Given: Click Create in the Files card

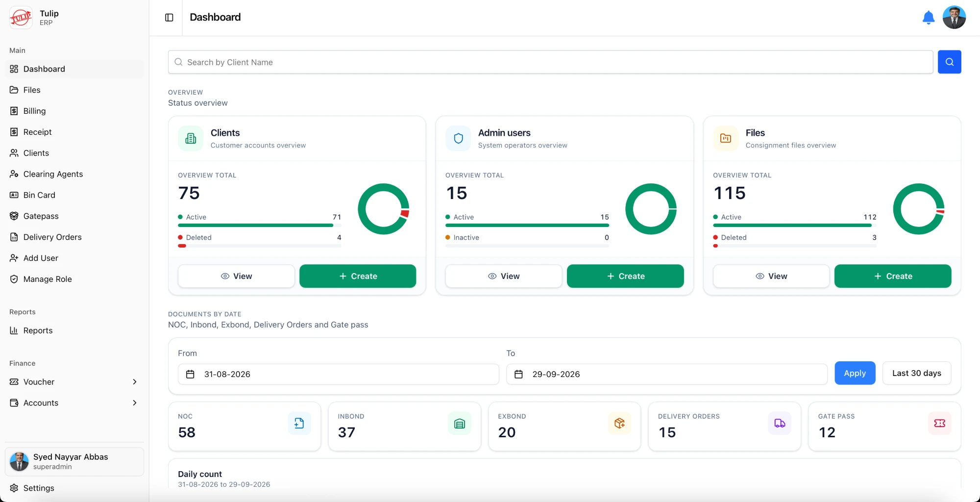Looking at the screenshot, I should click(893, 276).
